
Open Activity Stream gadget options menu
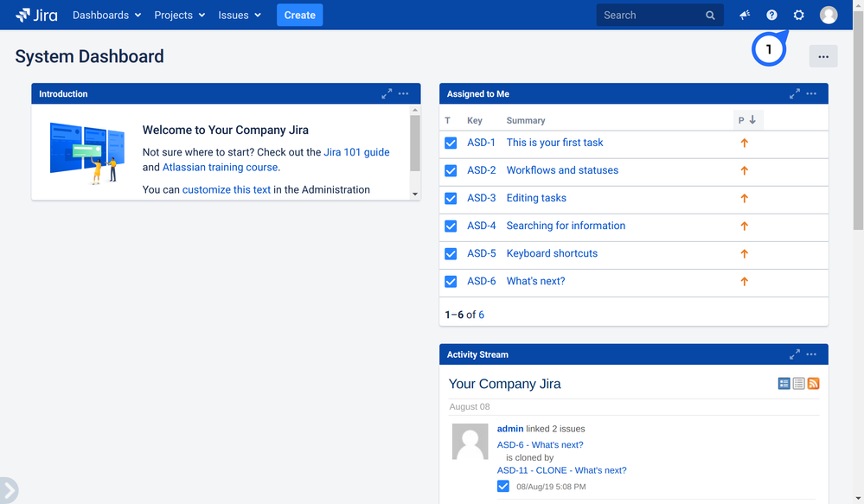[811, 354]
